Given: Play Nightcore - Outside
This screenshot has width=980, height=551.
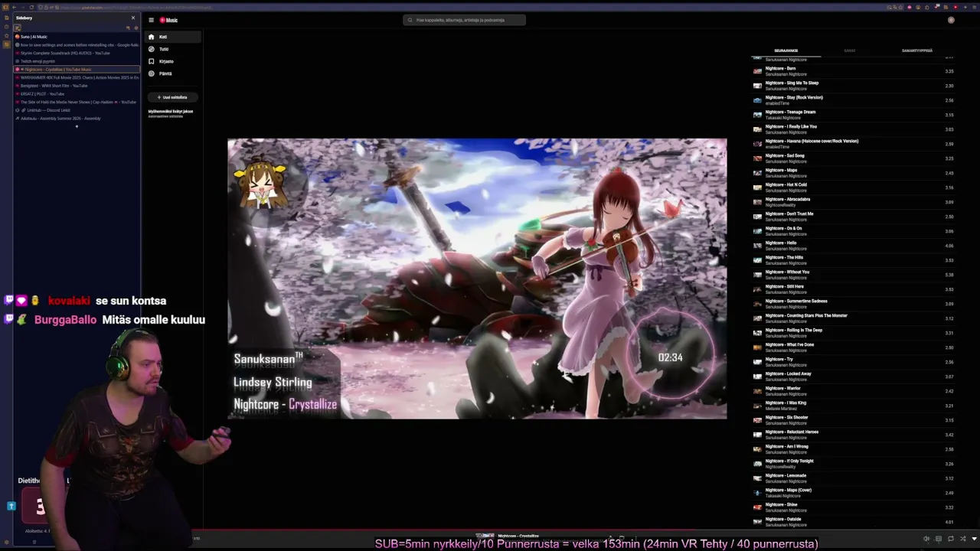Looking at the screenshot, I should point(853,522).
